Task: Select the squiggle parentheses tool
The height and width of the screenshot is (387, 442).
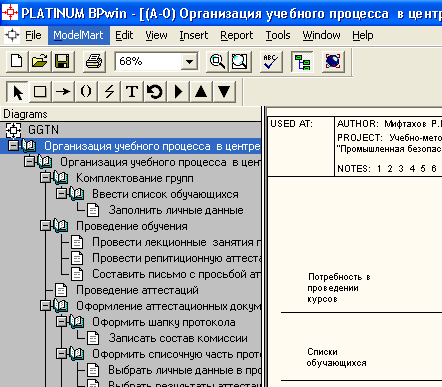Action: point(86,91)
